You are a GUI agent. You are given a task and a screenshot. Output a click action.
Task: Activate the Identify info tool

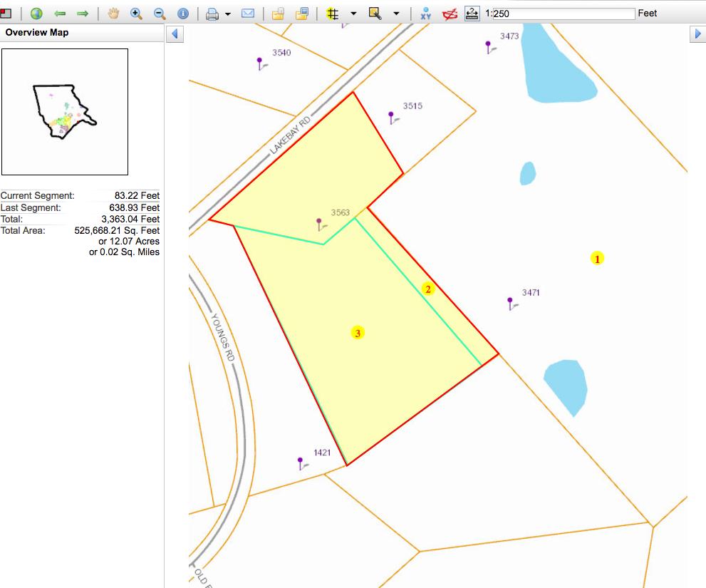pos(183,14)
